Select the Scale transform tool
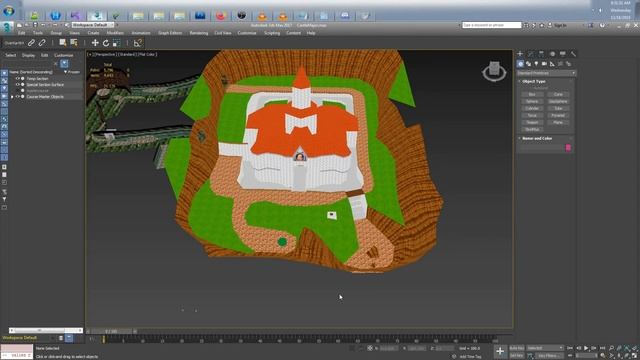Image resolution: width=640 pixels, height=360 pixels. pyautogui.click(x=117, y=43)
